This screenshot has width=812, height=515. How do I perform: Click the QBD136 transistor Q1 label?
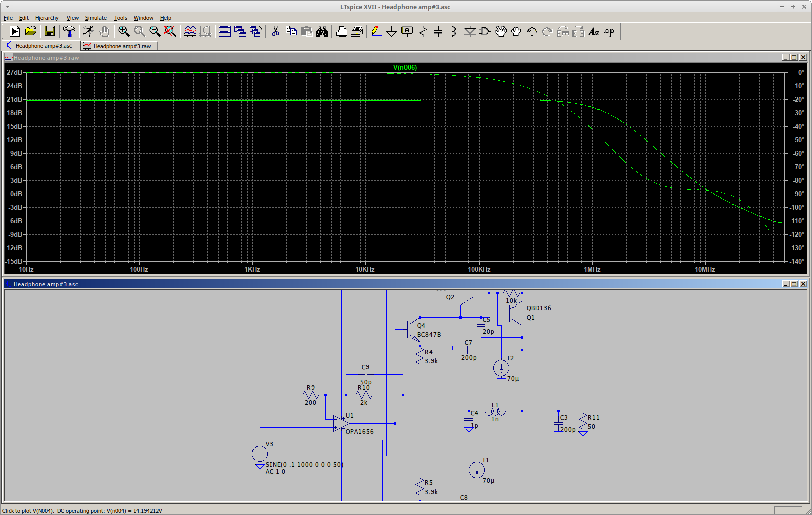539,308
